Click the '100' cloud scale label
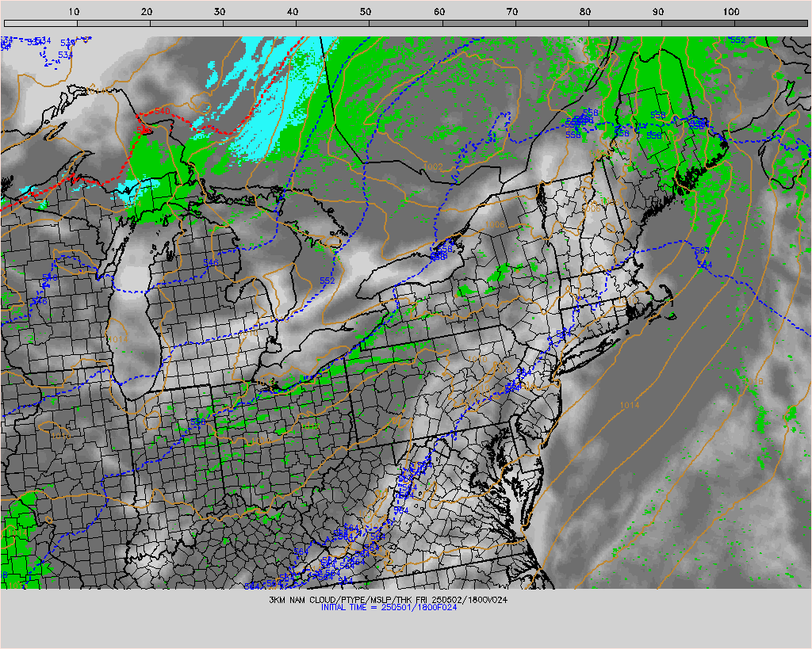Screen dimensions: 812x649 coord(730,11)
